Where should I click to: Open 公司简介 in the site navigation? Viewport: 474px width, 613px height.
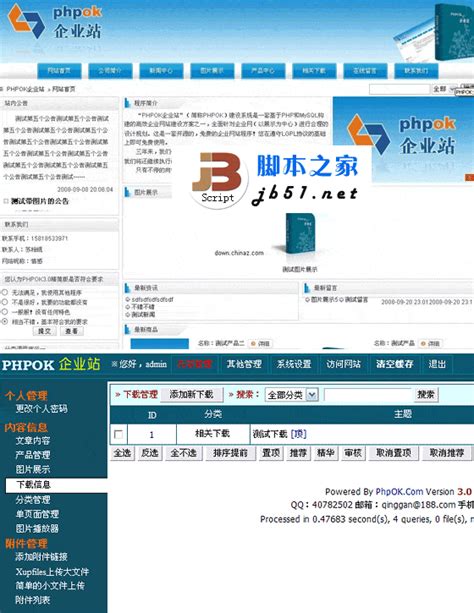point(110,71)
